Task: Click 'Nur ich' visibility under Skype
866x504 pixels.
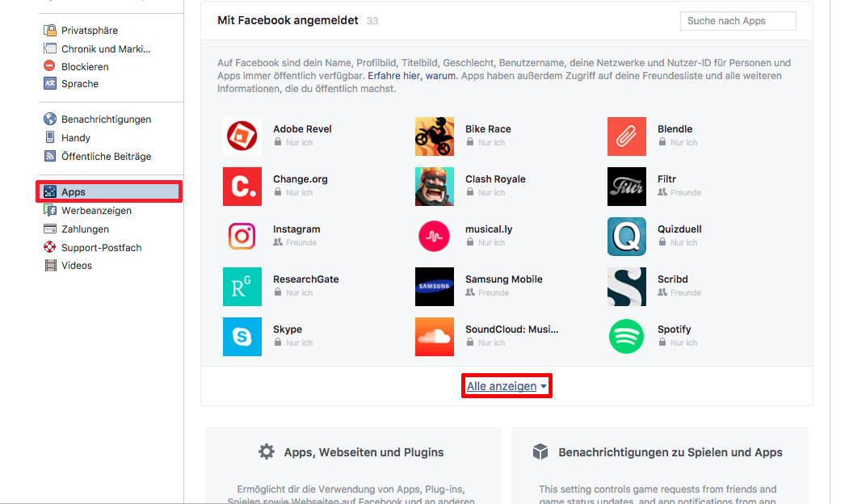Action: pyautogui.click(x=293, y=342)
